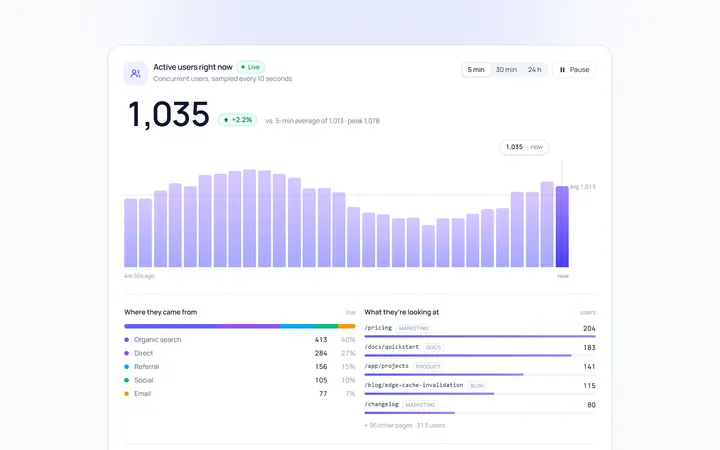The height and width of the screenshot is (450, 720).
Task: Click the orange Email color dot
Action: pyautogui.click(x=127, y=394)
